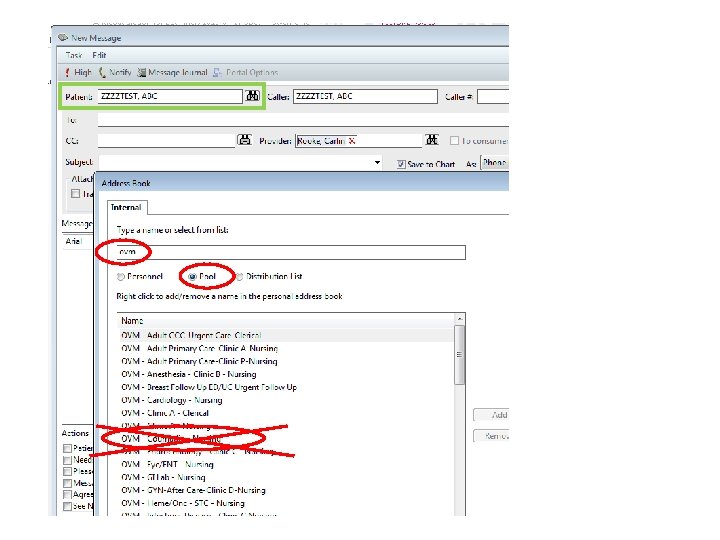Check the Agree action checkbox
This screenshot has height=540, width=720.
[x=67, y=495]
